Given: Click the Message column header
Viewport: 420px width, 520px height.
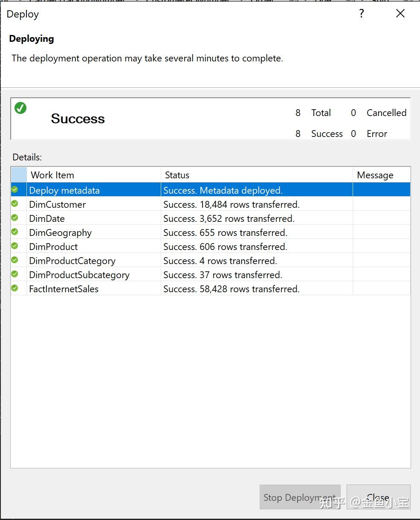Looking at the screenshot, I should tap(375, 174).
